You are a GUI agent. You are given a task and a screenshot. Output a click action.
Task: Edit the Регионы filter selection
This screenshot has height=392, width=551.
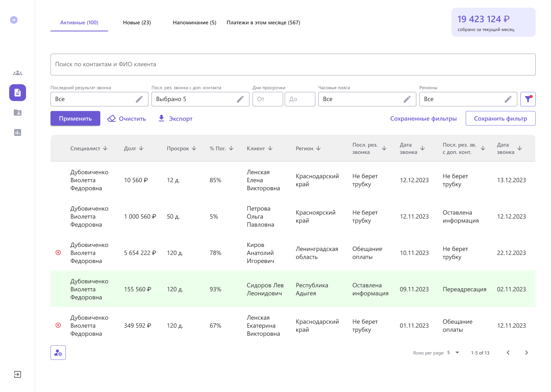[508, 99]
